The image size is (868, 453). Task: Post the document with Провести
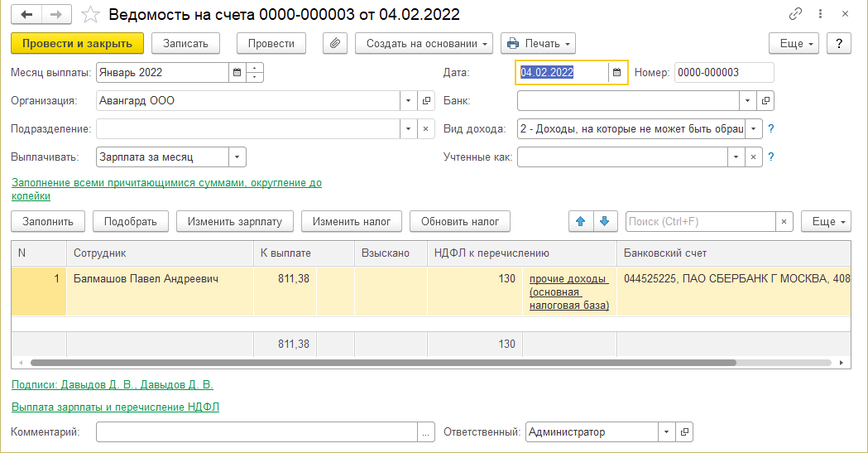tap(271, 43)
